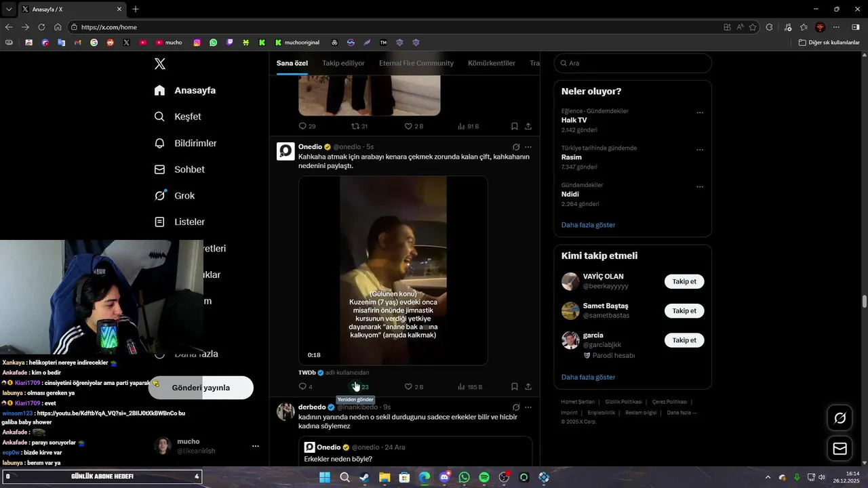Image resolution: width=868 pixels, height=488 pixels.
Task: Open the Windows Start menu
Action: click(325, 477)
